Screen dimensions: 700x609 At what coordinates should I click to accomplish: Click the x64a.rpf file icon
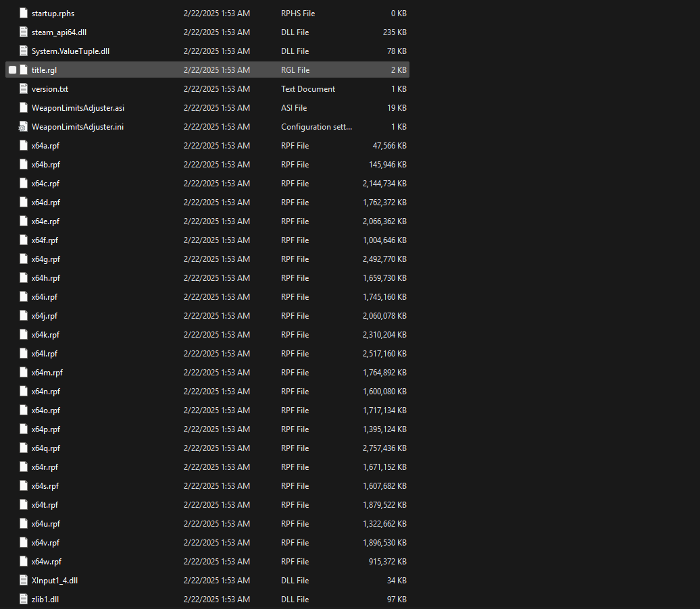[x=24, y=145]
